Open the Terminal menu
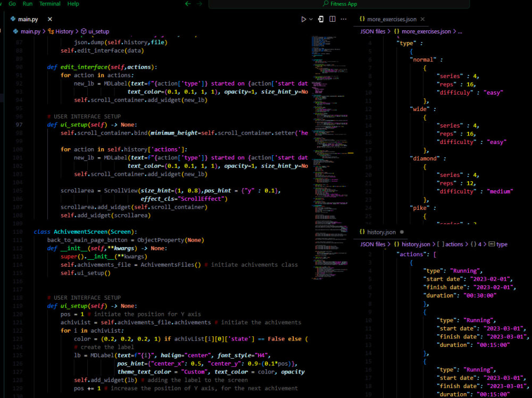Viewport: 532px width, 398px height. (49, 4)
